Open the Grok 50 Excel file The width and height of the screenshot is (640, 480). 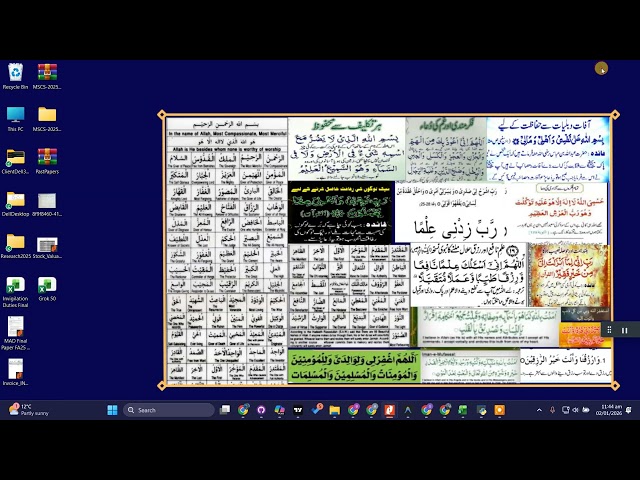[47, 286]
